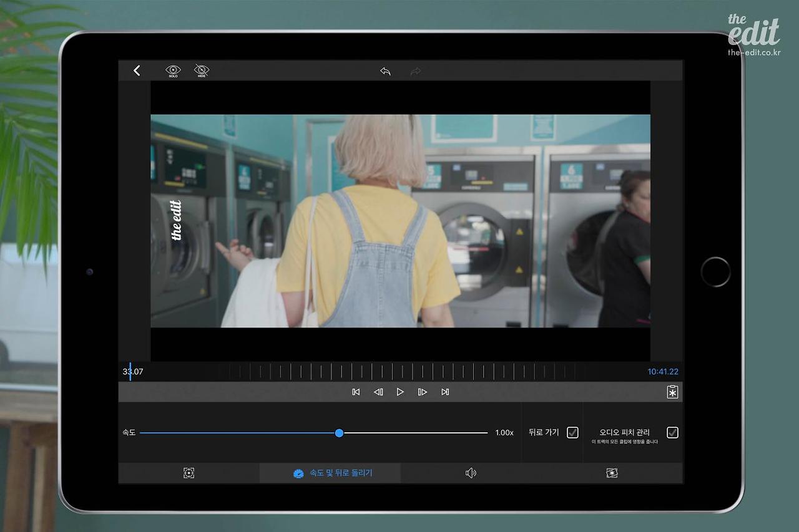Viewport: 799px width, 532px height.
Task: Toggle SOLO eye for this clip
Action: (x=173, y=71)
